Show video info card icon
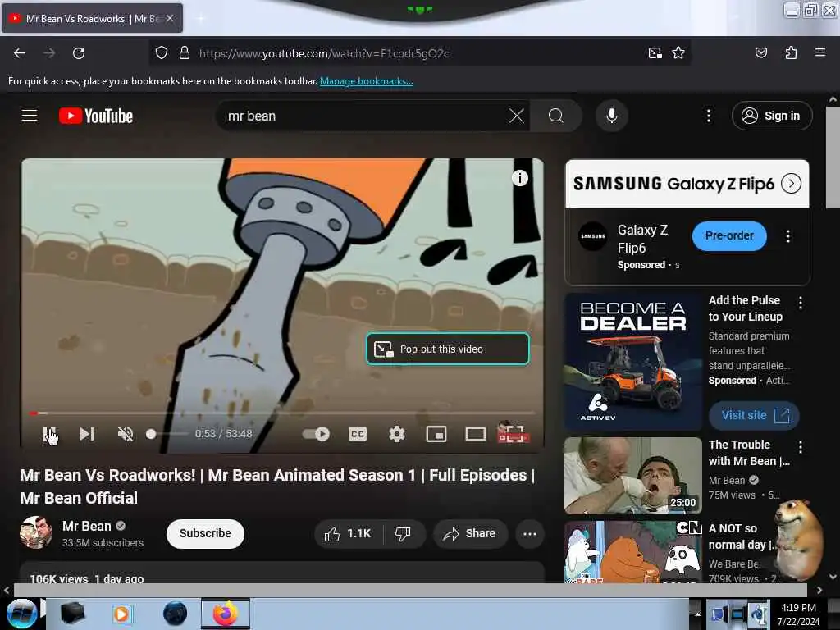840x630 pixels. (x=519, y=178)
